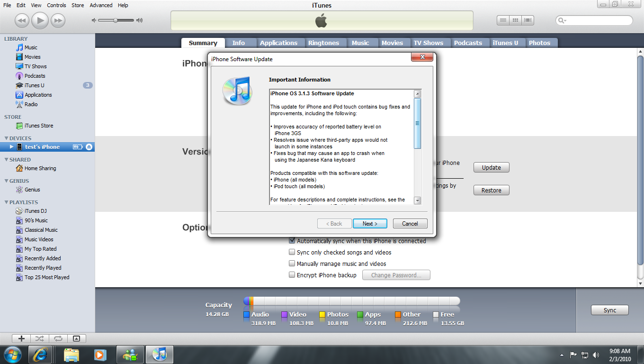The image size is (644, 364).
Task: Collapse the Genius section
Action: (x=6, y=181)
